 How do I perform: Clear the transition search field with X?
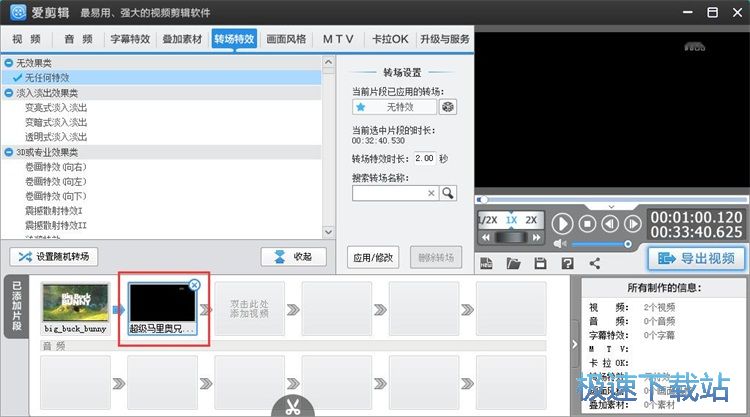(431, 193)
